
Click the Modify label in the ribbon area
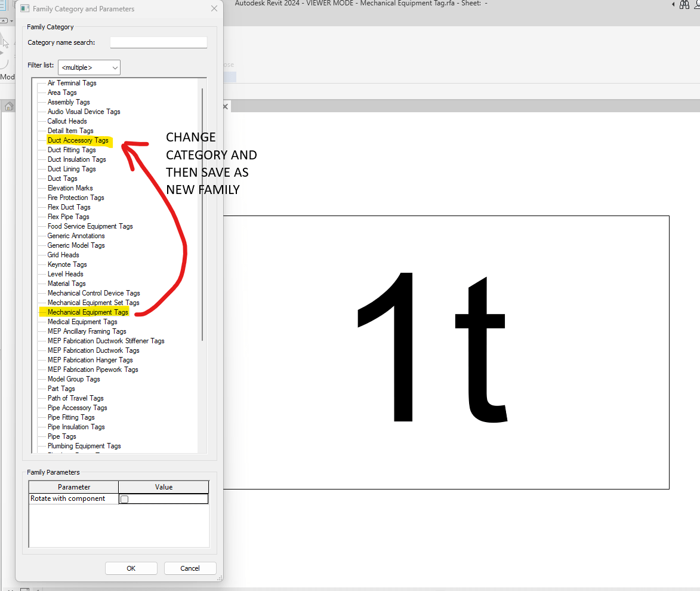point(8,77)
